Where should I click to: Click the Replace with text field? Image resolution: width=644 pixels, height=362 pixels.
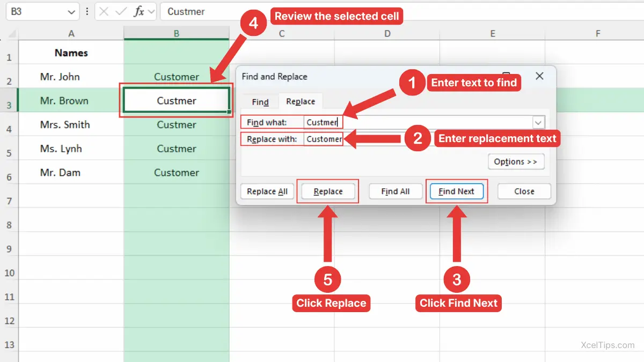coord(424,139)
